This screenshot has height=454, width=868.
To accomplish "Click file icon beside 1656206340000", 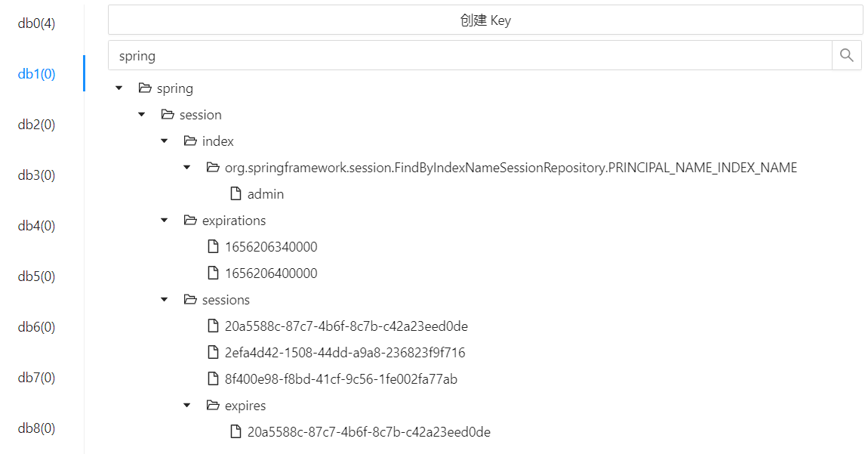I will [x=213, y=247].
